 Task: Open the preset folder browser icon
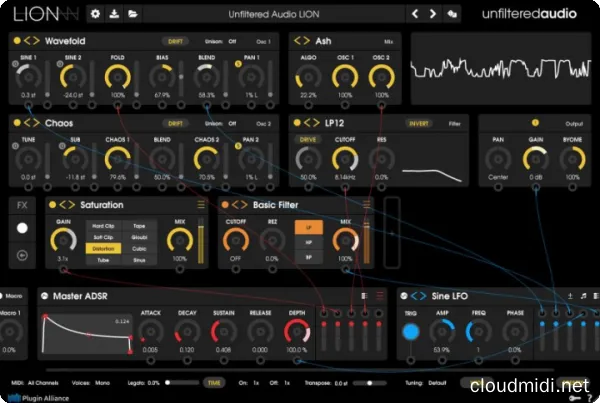pos(132,14)
